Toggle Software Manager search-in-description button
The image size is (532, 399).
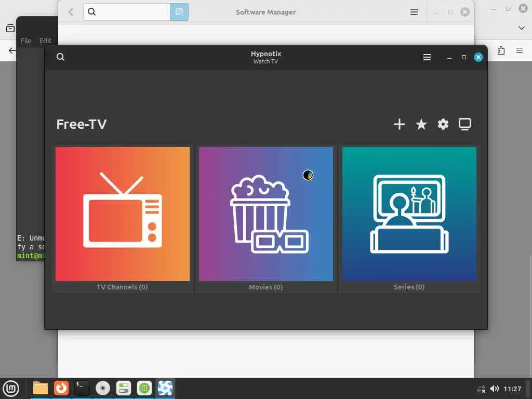tap(179, 12)
